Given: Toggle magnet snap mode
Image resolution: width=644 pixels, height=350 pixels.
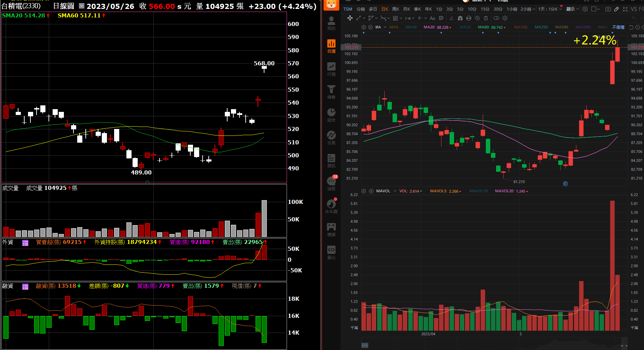Looking at the screenshot, I should [460, 18].
